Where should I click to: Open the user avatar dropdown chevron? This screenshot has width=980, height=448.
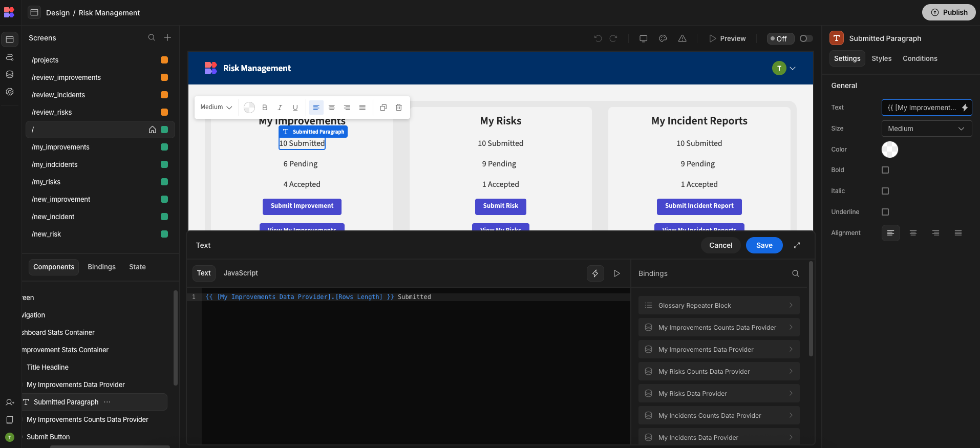tap(793, 68)
